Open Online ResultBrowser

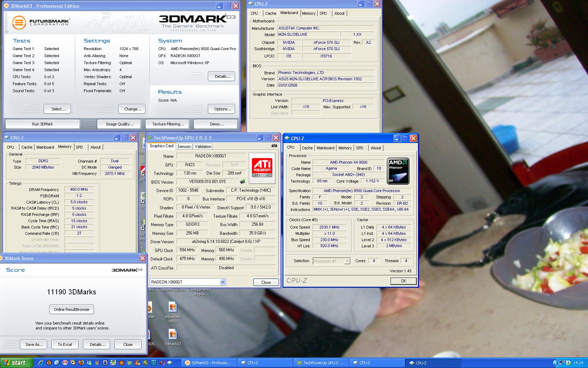click(72, 309)
